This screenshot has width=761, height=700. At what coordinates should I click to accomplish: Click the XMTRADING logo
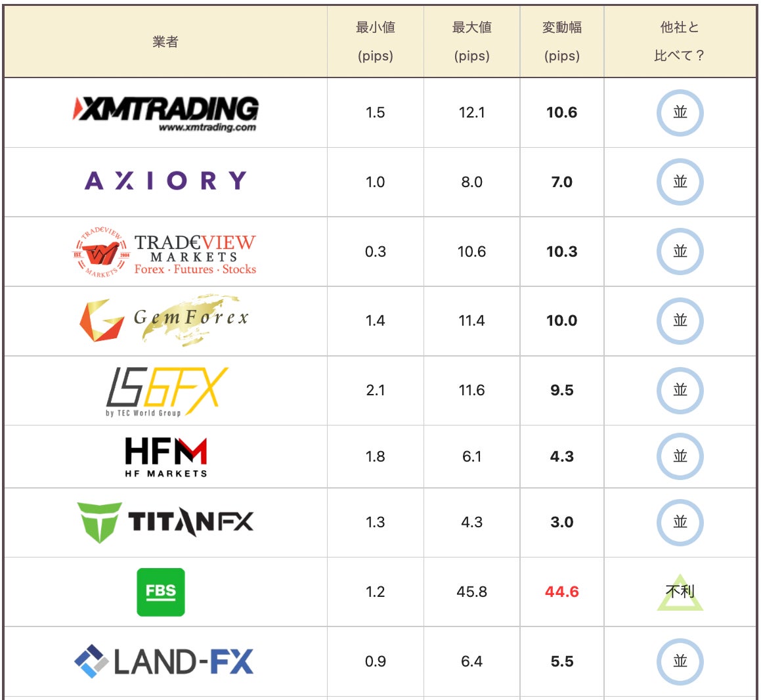165,114
